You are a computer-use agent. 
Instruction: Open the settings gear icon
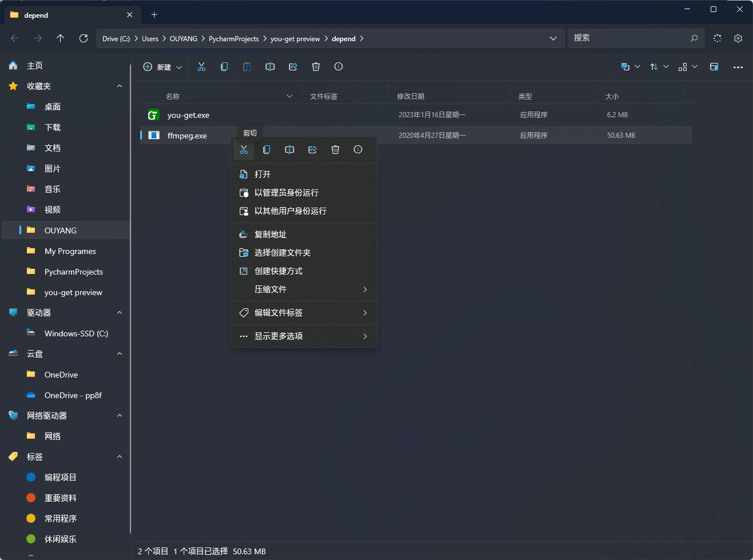(738, 38)
